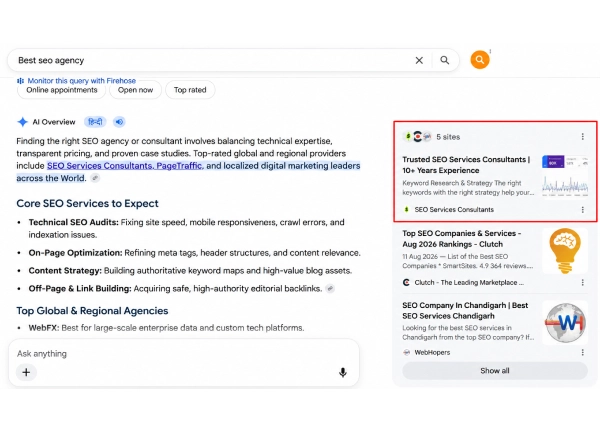Click link icon after 'editorial backlinks'
This screenshot has width=600, height=433.
330,289
